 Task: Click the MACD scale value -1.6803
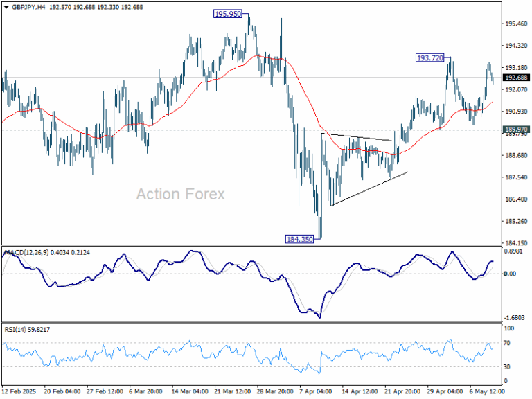[515, 317]
